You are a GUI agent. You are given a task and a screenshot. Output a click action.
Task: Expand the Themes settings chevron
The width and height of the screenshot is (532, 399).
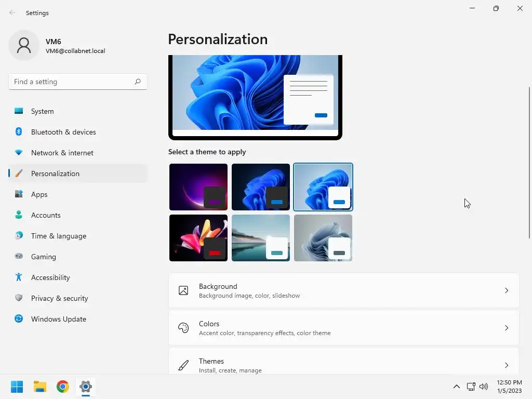[x=506, y=365]
